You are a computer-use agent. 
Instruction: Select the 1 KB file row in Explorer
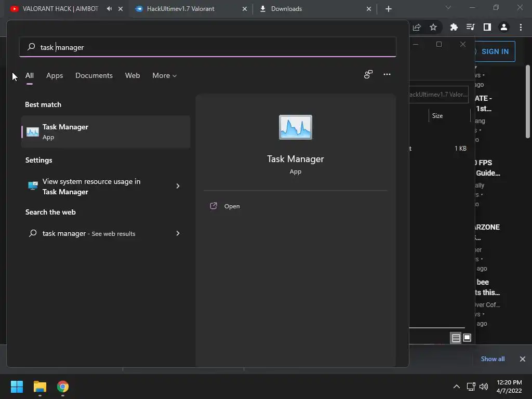pyautogui.click(x=438, y=148)
